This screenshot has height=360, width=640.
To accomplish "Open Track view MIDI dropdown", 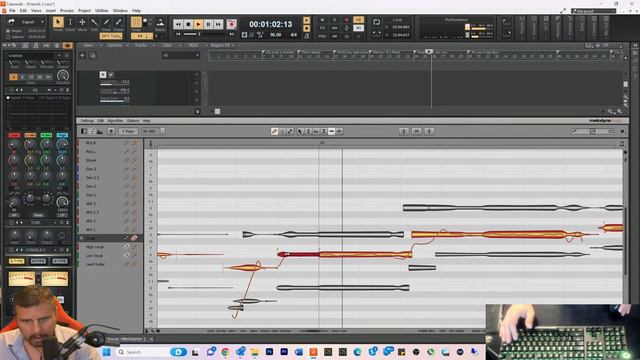I will 195,45.
